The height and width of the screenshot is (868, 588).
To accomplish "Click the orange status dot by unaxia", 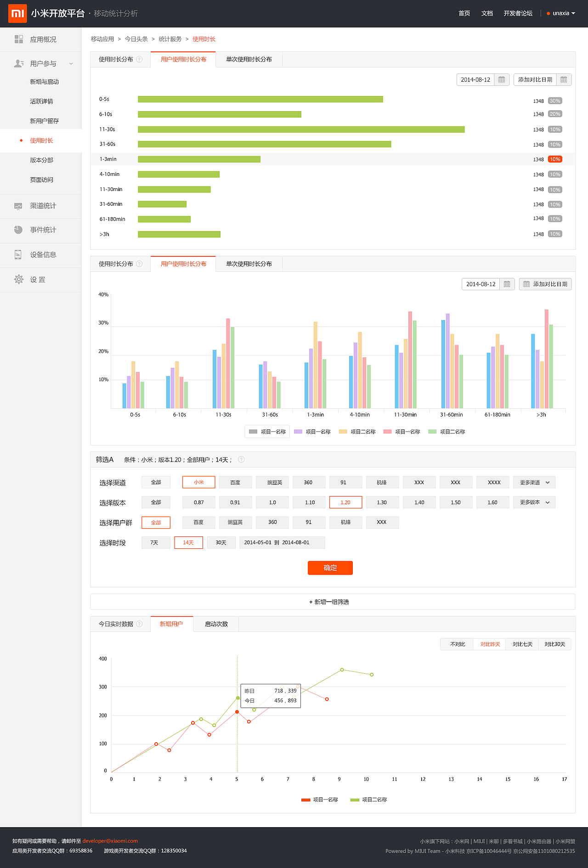I will [548, 13].
